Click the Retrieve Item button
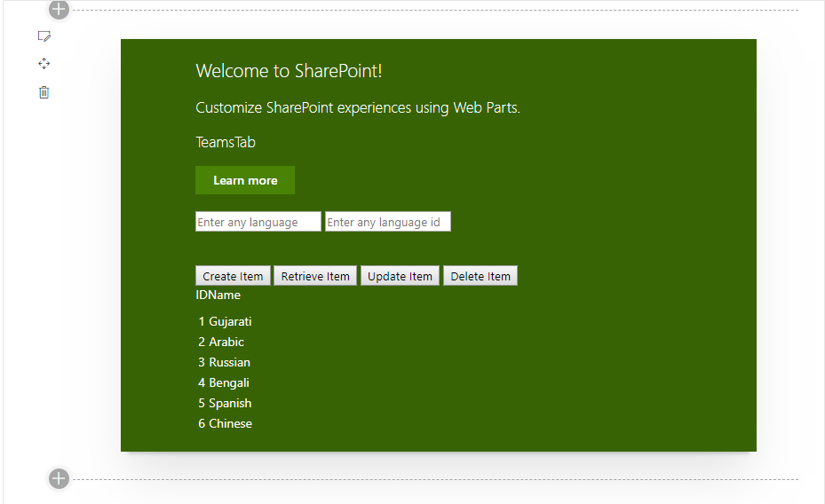Image resolution: width=825 pixels, height=504 pixels. 315,276
